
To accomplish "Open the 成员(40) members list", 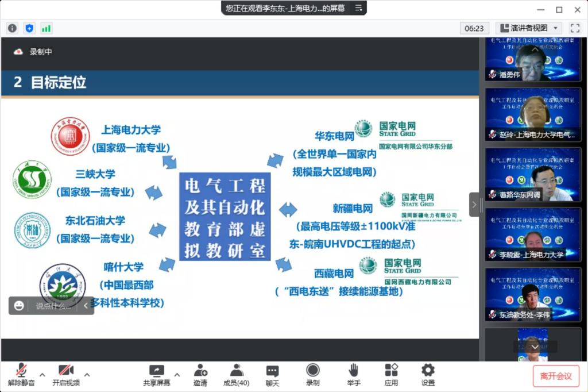I will click(x=236, y=375).
